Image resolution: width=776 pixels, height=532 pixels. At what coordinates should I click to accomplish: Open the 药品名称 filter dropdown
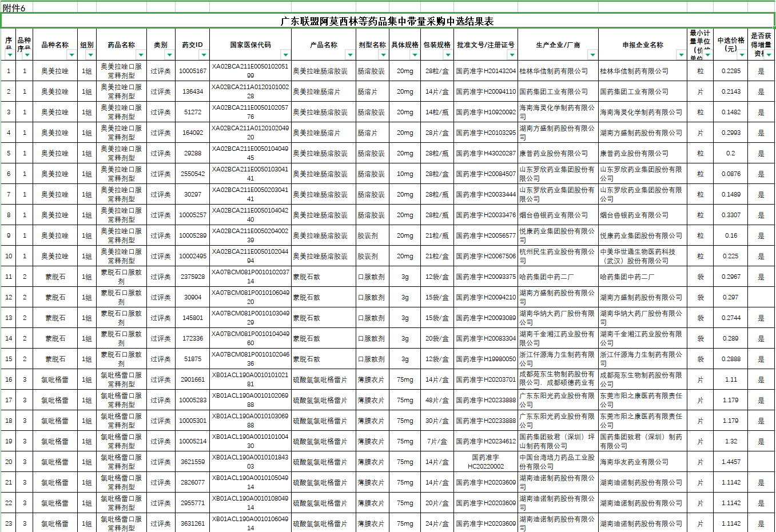140,55
